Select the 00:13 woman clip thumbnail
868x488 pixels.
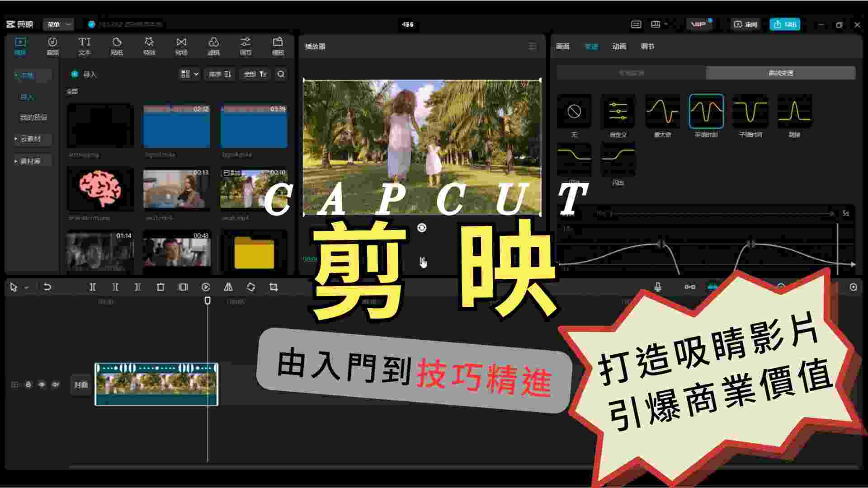point(176,189)
